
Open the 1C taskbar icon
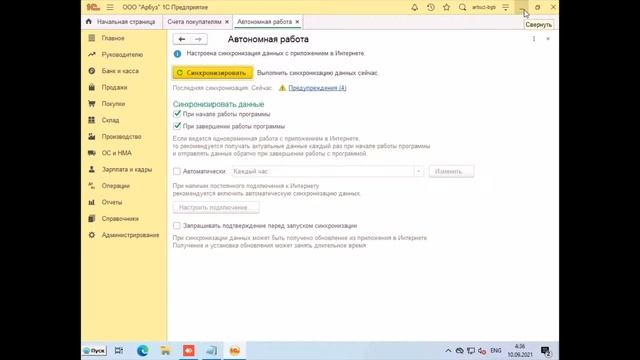click(235, 351)
